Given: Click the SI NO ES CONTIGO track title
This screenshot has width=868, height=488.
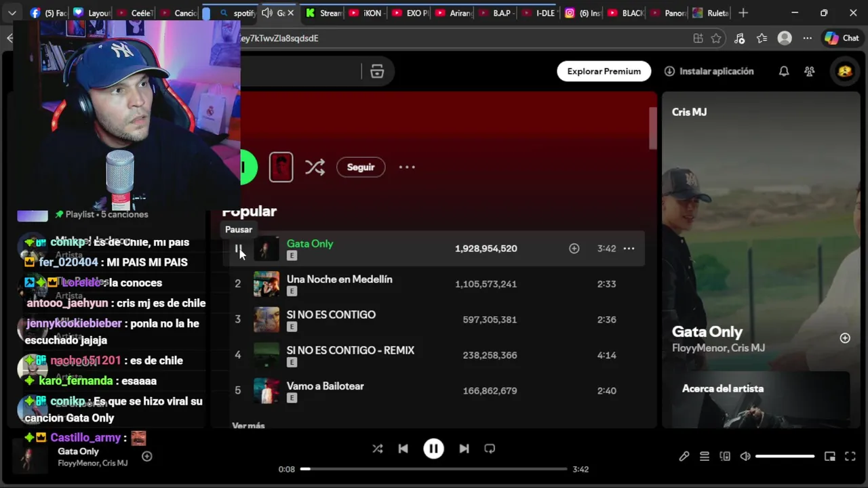Looking at the screenshot, I should [331, 314].
